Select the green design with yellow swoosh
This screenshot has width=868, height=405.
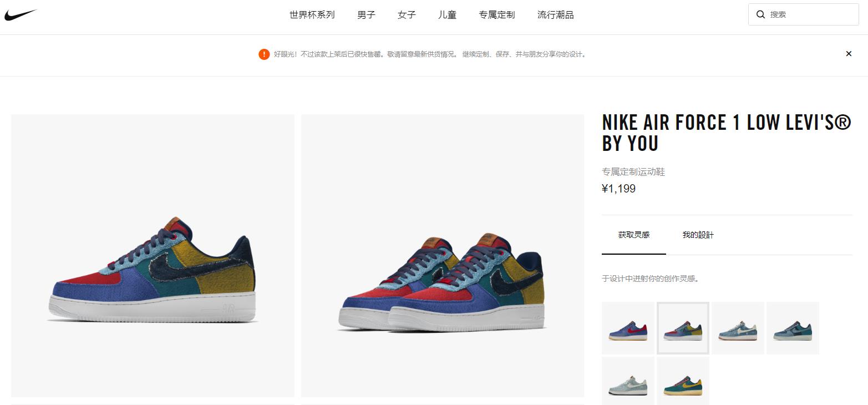pos(683,381)
